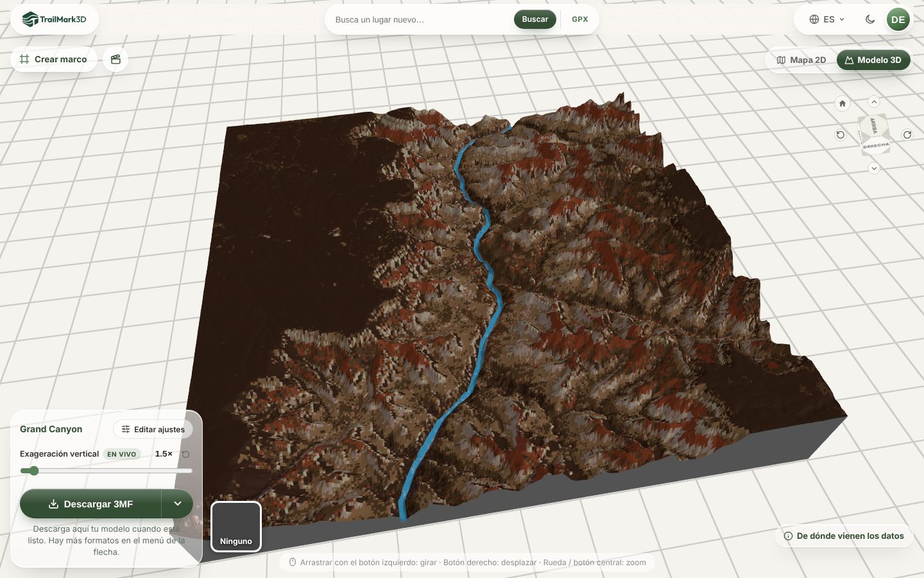Open Editar ajustes settings
Viewport: 924px width, 578px height.
pyautogui.click(x=153, y=429)
